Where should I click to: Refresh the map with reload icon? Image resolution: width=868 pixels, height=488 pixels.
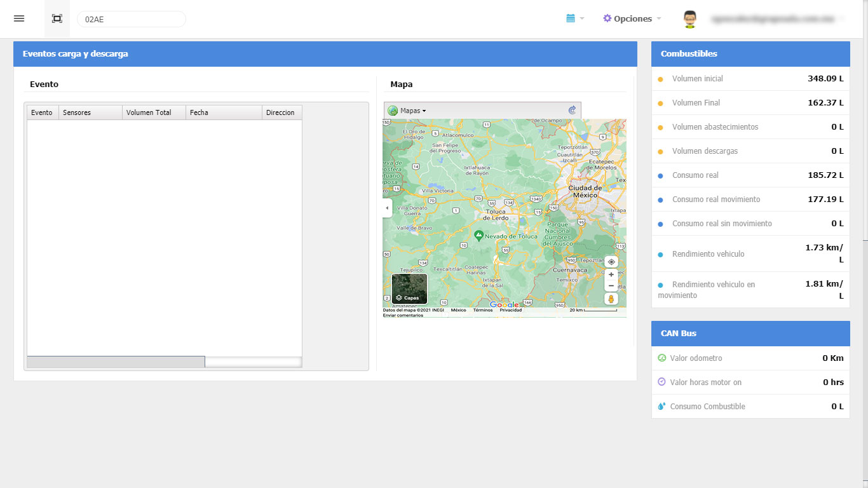click(572, 111)
